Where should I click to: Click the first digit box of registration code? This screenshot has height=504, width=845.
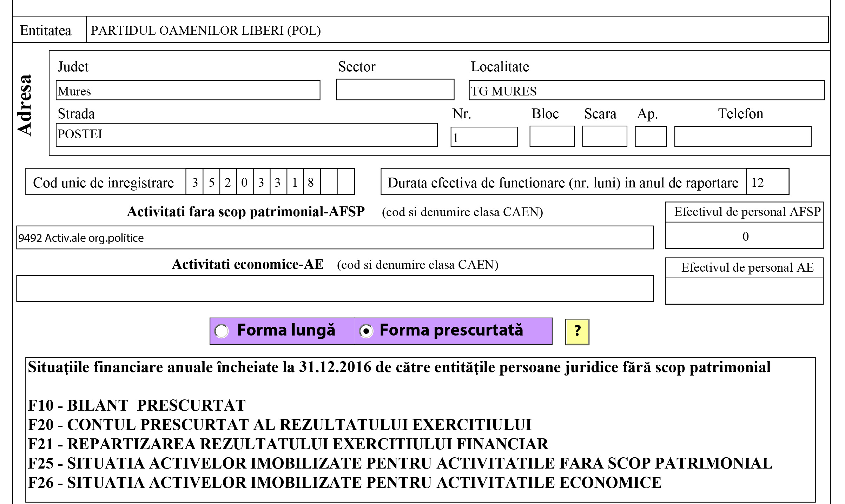(x=194, y=182)
